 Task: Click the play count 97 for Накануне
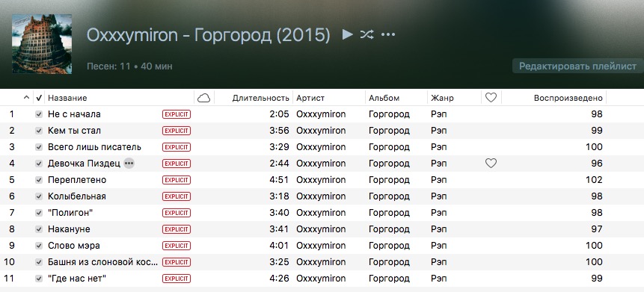tap(597, 229)
